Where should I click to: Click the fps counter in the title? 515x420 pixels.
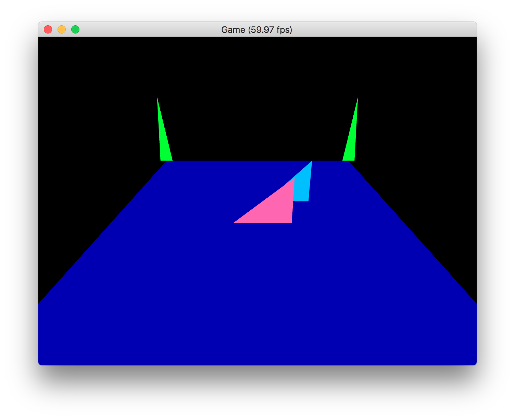[271, 30]
